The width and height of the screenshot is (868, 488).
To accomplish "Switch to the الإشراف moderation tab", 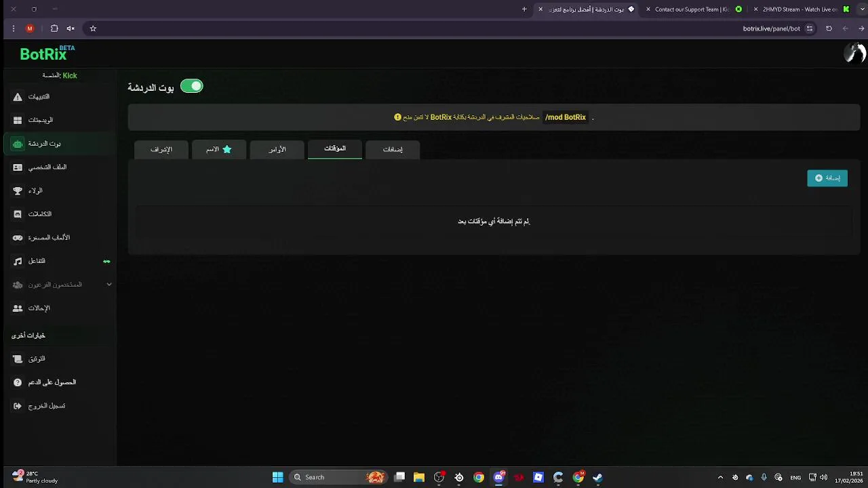I will click(161, 149).
